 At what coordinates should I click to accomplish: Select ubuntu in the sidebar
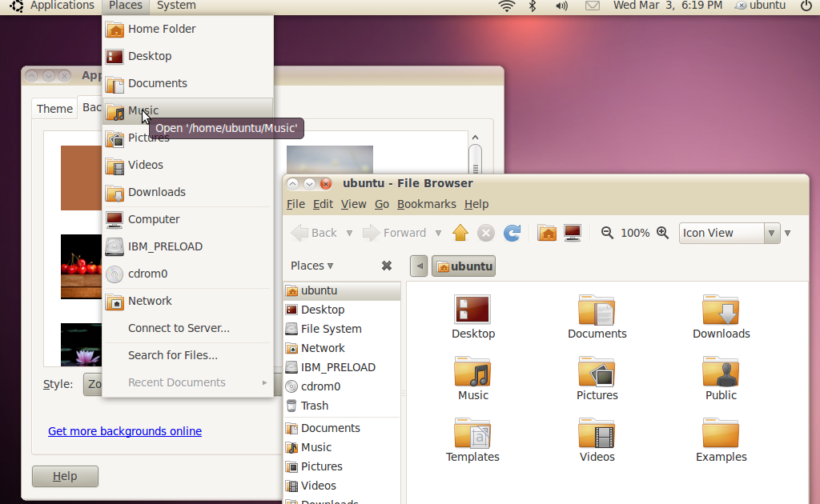point(343,290)
